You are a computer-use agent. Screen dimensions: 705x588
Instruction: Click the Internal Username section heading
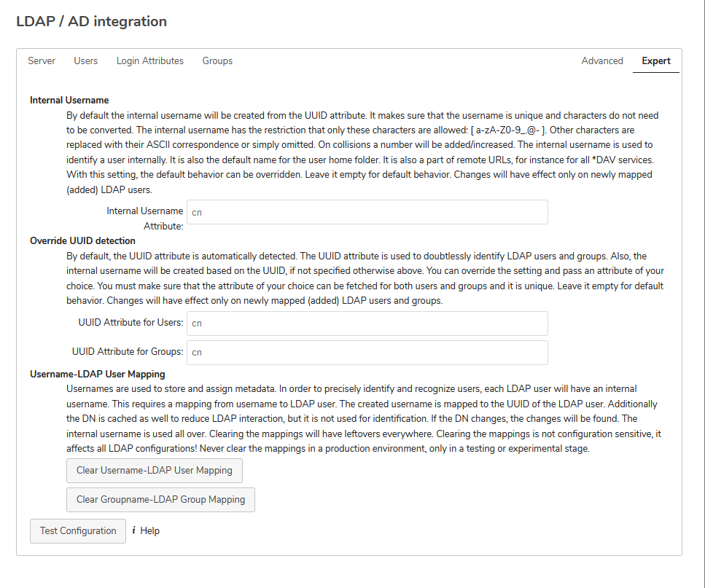pos(70,100)
